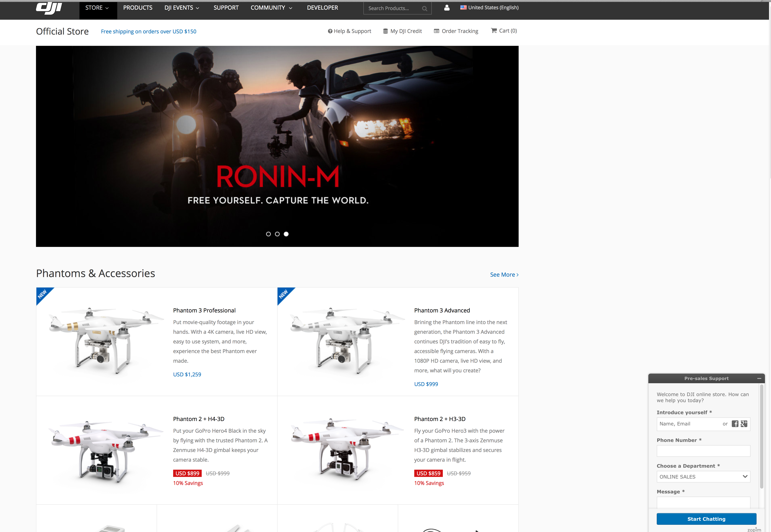Click the United States flag icon
The width and height of the screenshot is (771, 532).
coord(463,7)
